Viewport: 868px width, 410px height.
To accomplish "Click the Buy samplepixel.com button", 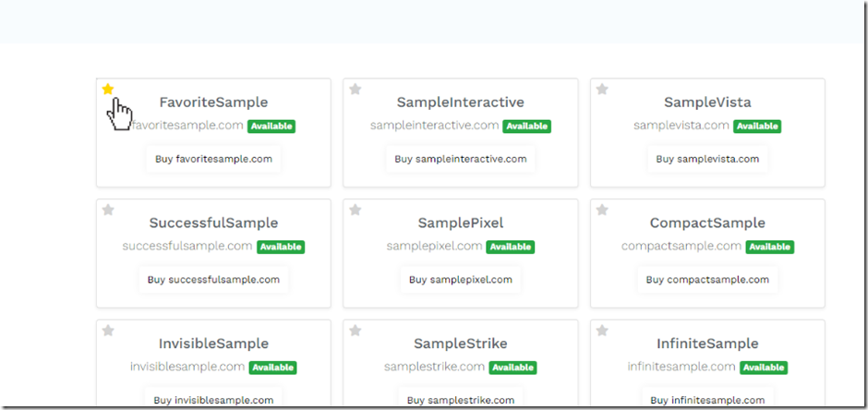I will [460, 280].
